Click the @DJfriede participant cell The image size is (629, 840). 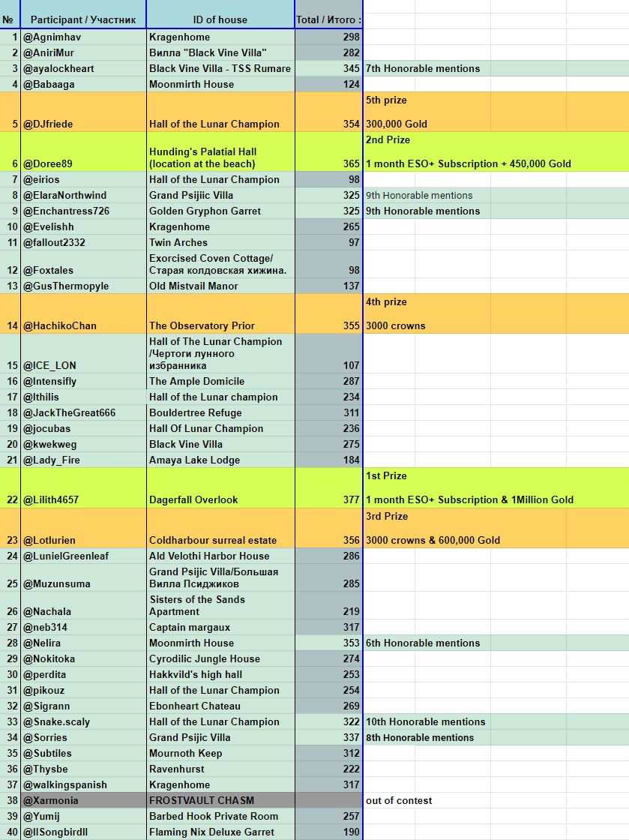point(83,112)
